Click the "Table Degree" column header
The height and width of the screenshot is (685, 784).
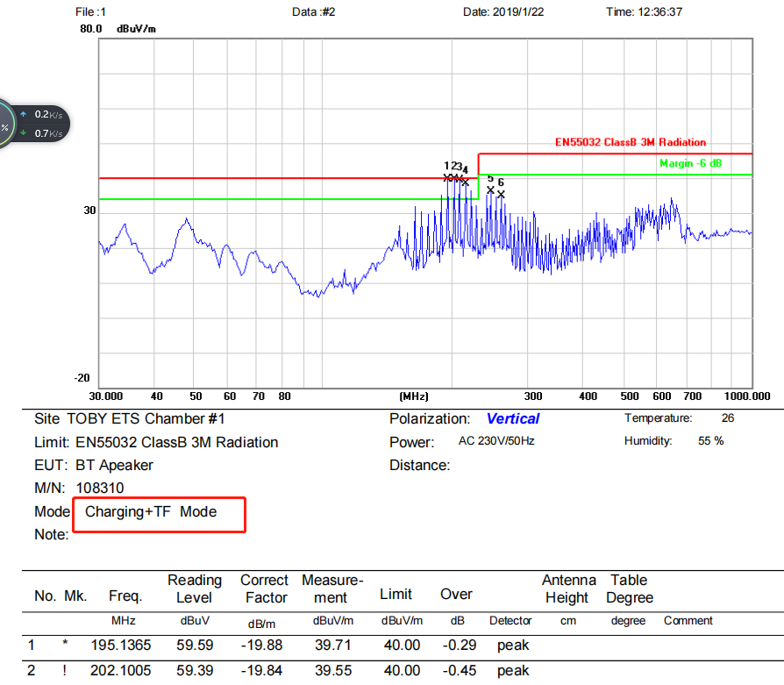point(630,589)
